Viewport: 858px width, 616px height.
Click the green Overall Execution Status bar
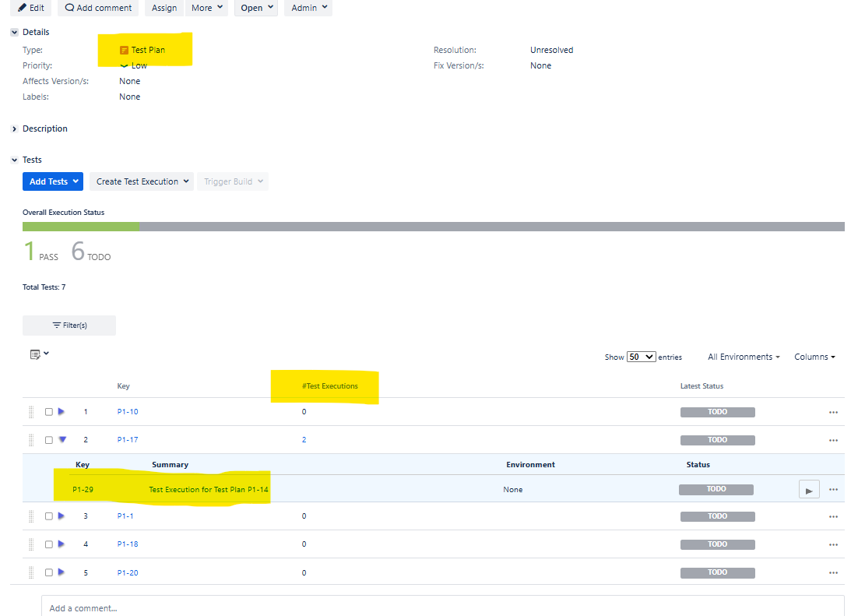click(x=80, y=227)
